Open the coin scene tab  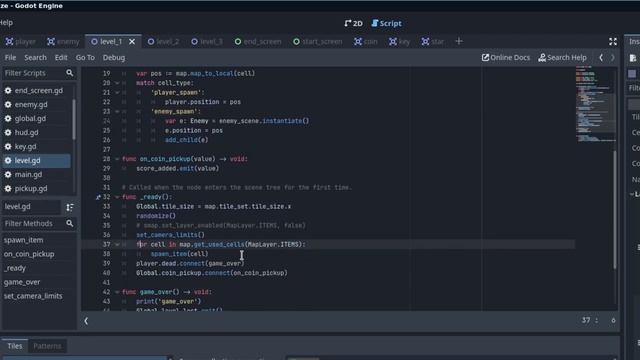(x=366, y=42)
